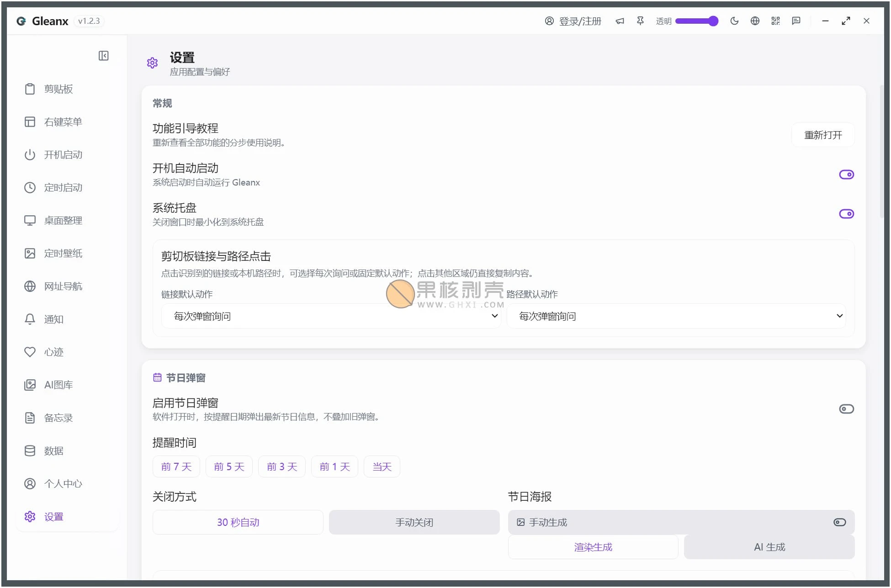
Task: Enable the 启用节日弹窗 switch
Action: point(846,409)
